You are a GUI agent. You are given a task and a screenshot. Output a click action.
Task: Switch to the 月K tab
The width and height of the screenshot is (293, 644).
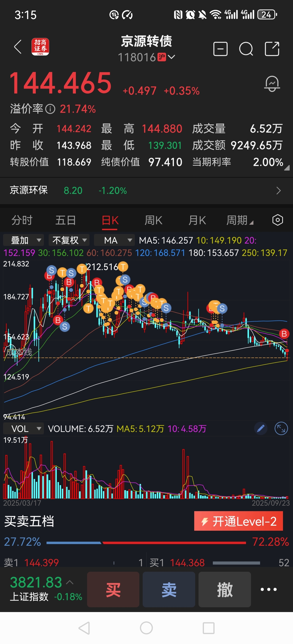197,220
